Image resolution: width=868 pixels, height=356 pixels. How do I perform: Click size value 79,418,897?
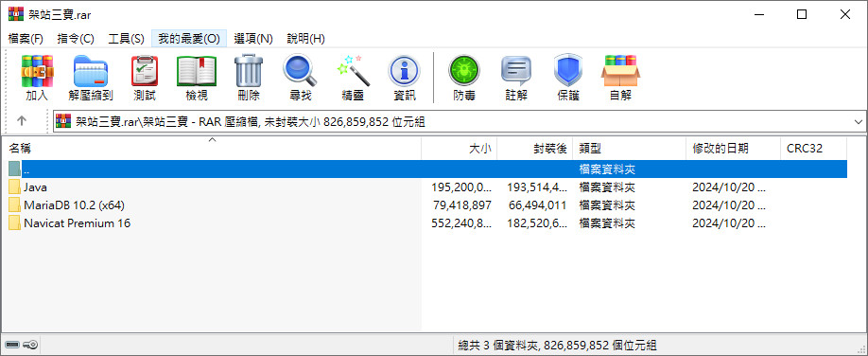click(461, 205)
